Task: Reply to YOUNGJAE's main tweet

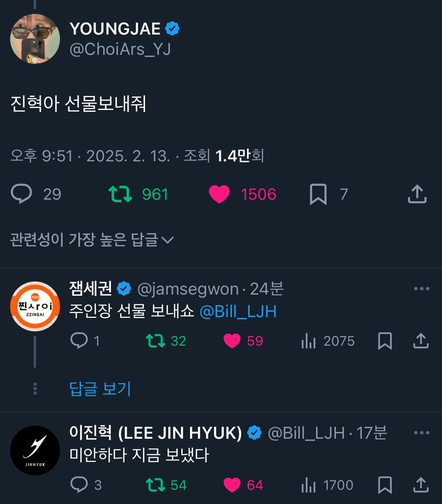Action: click(22, 194)
